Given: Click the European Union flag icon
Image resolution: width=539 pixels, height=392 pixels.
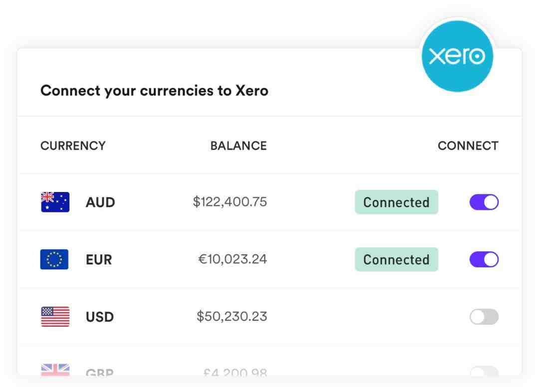Looking at the screenshot, I should 54,259.
